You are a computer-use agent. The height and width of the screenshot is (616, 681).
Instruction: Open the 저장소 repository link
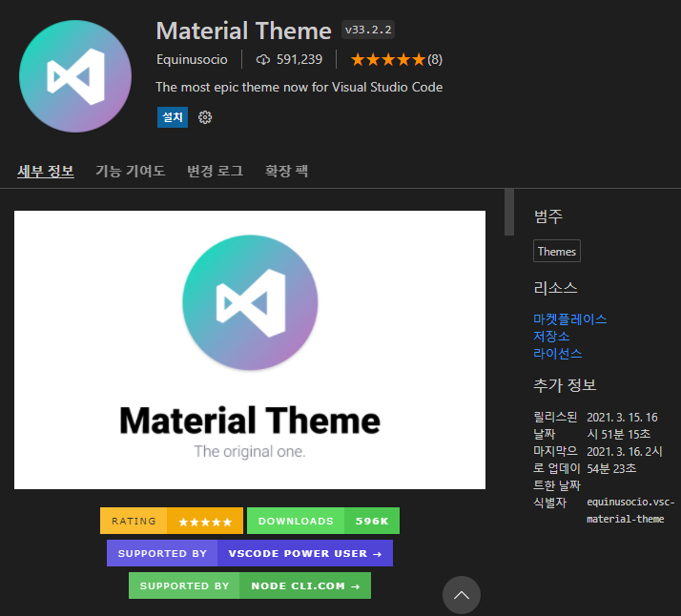(x=551, y=337)
